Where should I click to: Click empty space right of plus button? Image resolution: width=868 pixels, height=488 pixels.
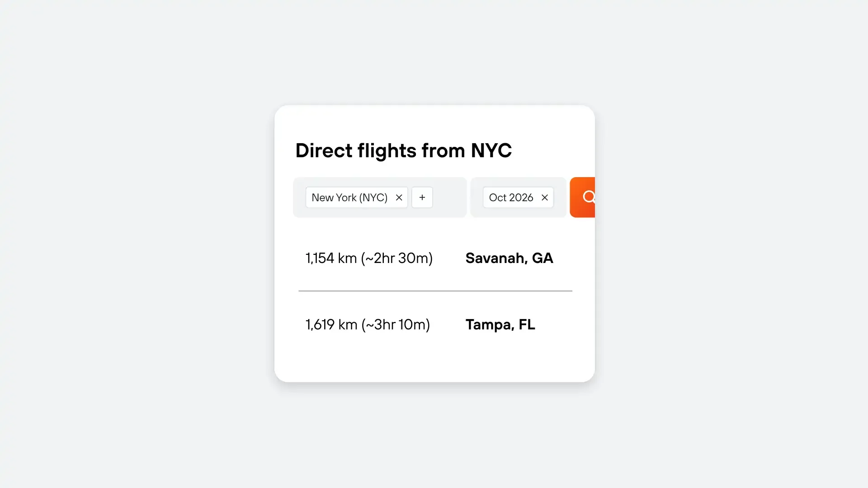pyautogui.click(x=449, y=197)
